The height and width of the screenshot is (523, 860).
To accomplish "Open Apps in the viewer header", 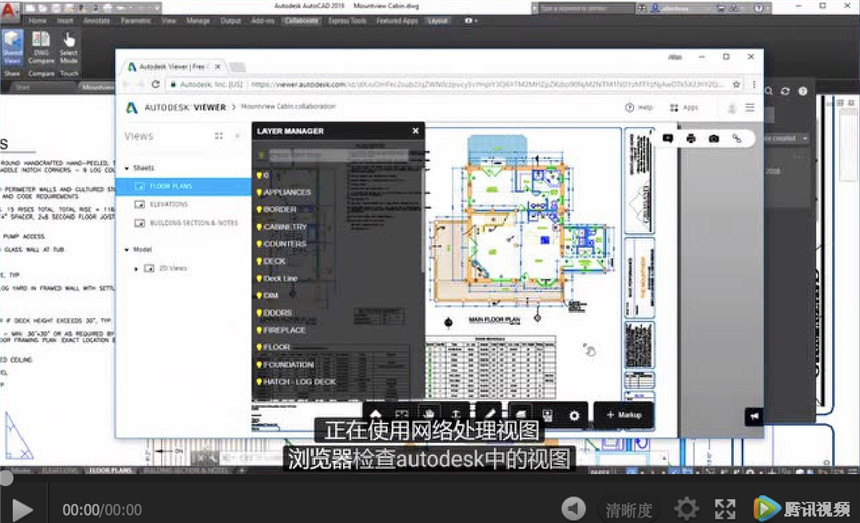I will tap(684, 107).
